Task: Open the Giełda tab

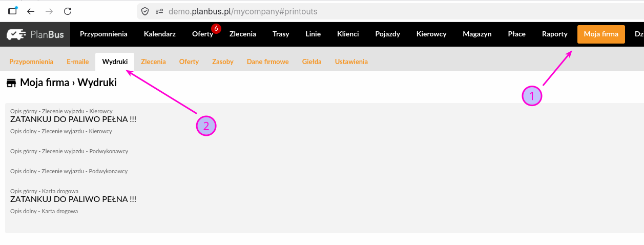Action: coord(311,62)
